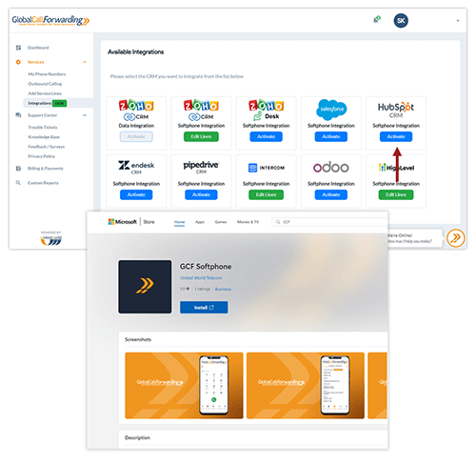The width and height of the screenshot is (476, 464).
Task: Open Trouble Tickets
Action: point(43,128)
